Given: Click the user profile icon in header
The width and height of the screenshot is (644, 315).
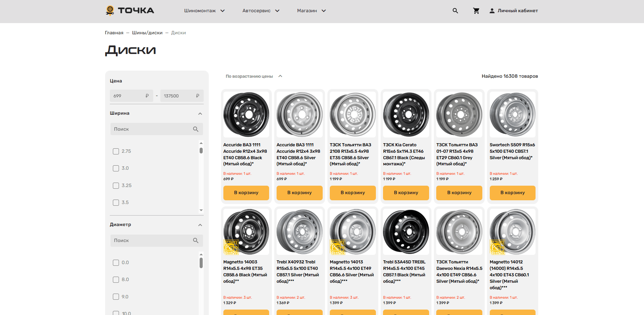Looking at the screenshot, I should click(x=492, y=11).
